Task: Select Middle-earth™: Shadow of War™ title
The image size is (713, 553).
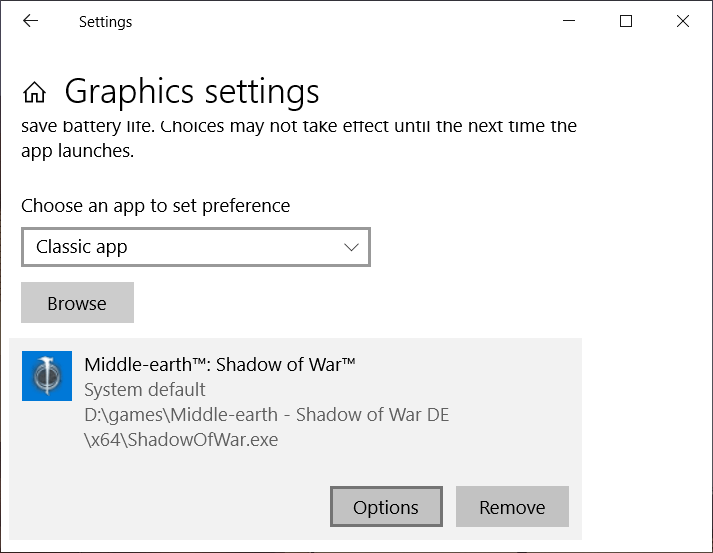Action: coord(220,365)
